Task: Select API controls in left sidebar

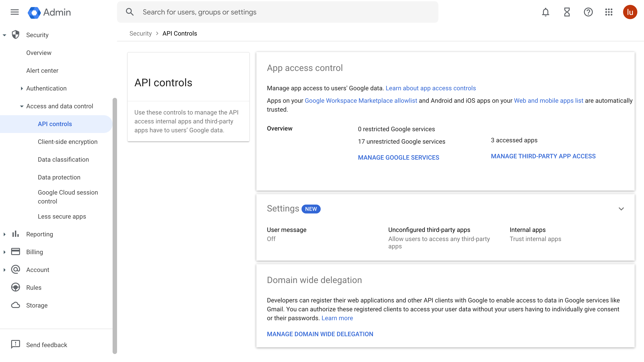Action: (x=54, y=124)
